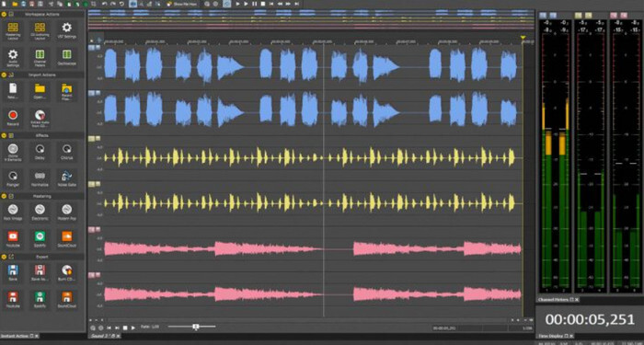
Task: Choose the Modern Pop mastering preset
Action: (66, 213)
